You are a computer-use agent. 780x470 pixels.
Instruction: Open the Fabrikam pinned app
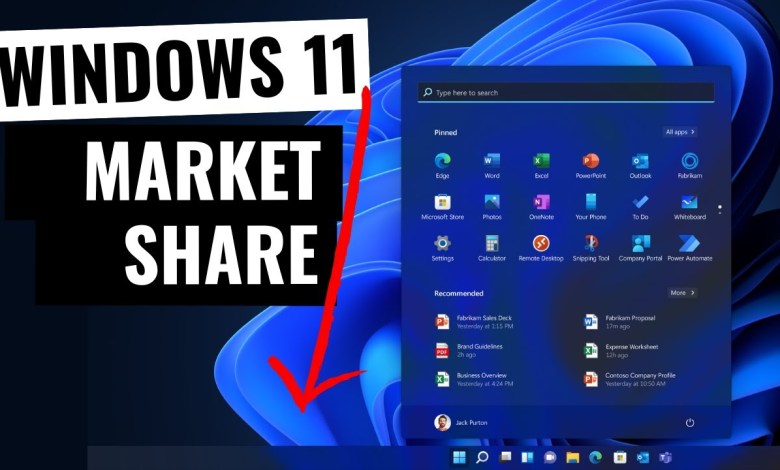(689, 166)
